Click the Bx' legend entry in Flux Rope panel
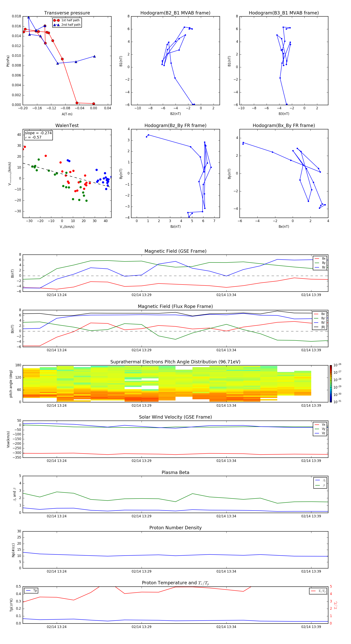The height and width of the screenshot is (644, 351). click(320, 314)
